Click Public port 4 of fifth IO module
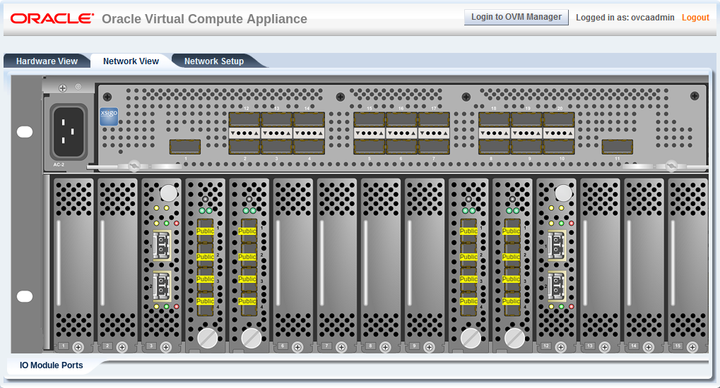 pos(248,301)
